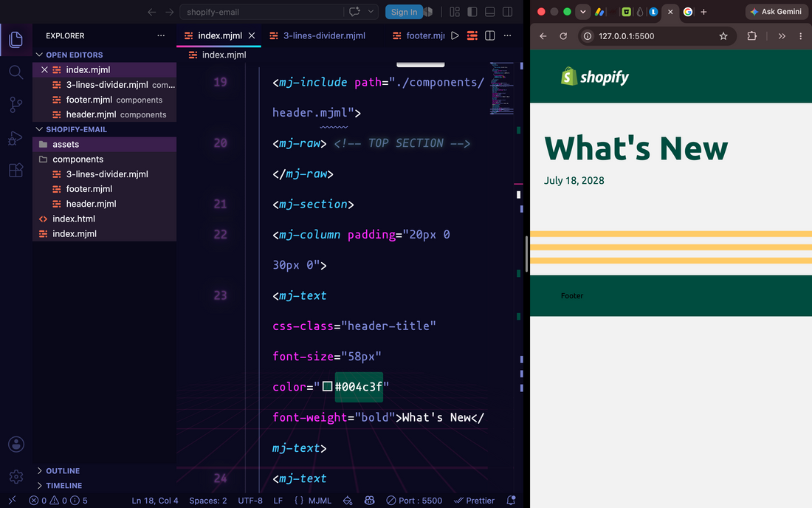Open index.html in file tree
The width and height of the screenshot is (812, 508).
(104, 219)
